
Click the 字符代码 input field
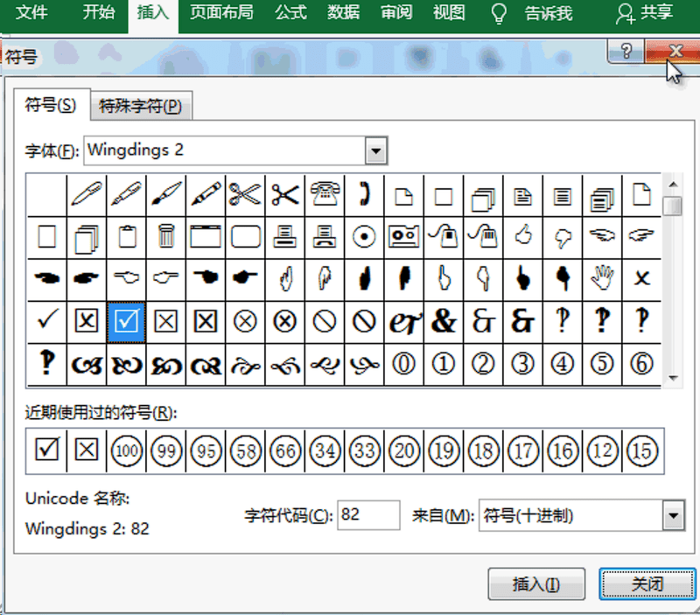[x=367, y=515]
